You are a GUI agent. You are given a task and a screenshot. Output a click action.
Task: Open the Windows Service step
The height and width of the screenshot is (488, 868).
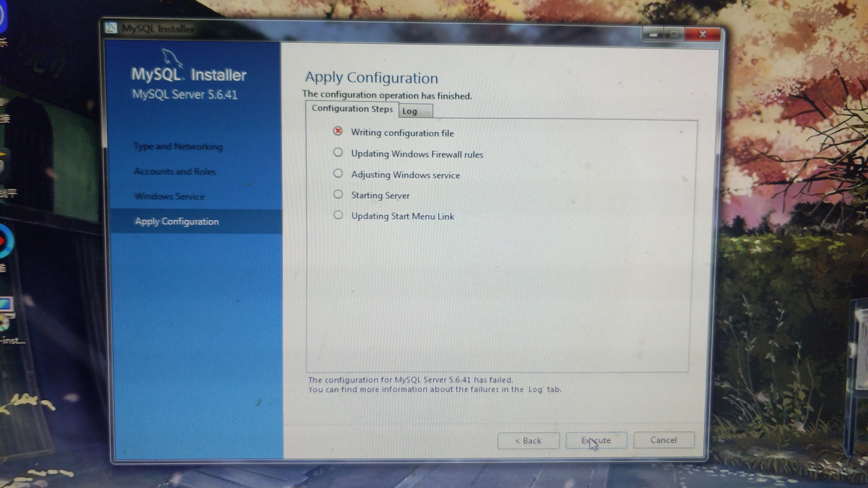tap(169, 196)
